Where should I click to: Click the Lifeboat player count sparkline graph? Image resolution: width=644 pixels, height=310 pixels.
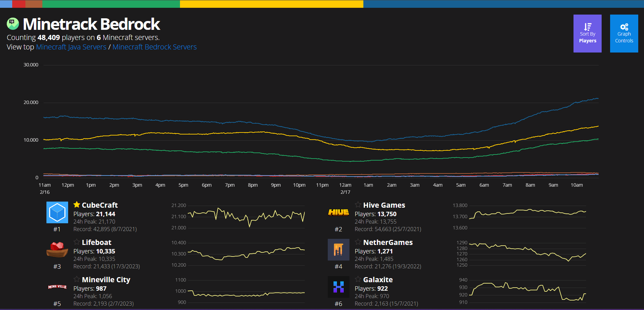[246, 254]
